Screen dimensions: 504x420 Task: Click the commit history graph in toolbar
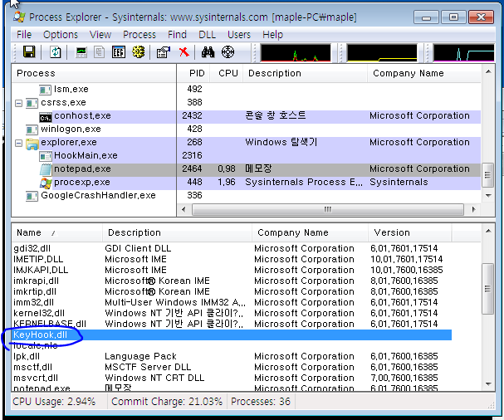pos(382,52)
